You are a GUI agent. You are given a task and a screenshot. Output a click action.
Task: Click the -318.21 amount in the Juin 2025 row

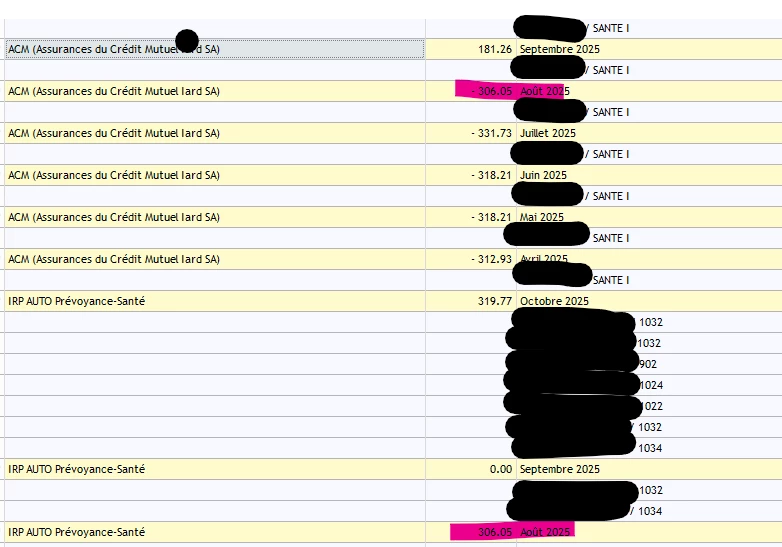click(471, 175)
